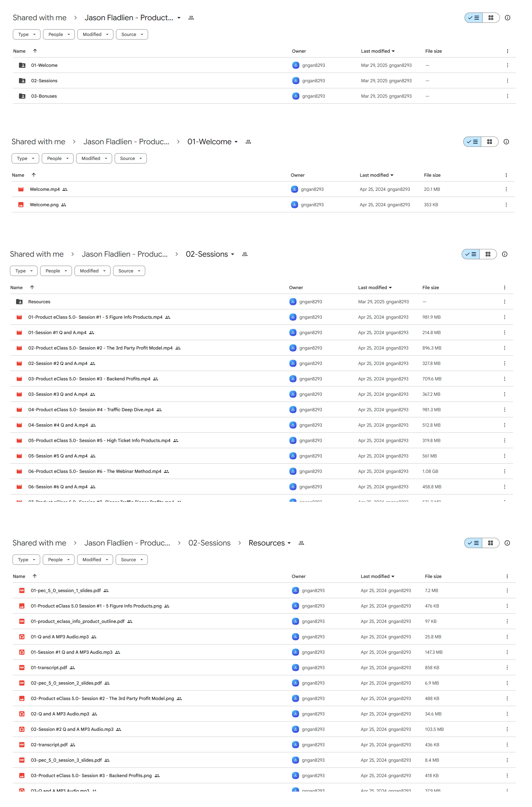
Task: Click shared-people icon beside Jason Fladlien title
Action: coord(191,18)
